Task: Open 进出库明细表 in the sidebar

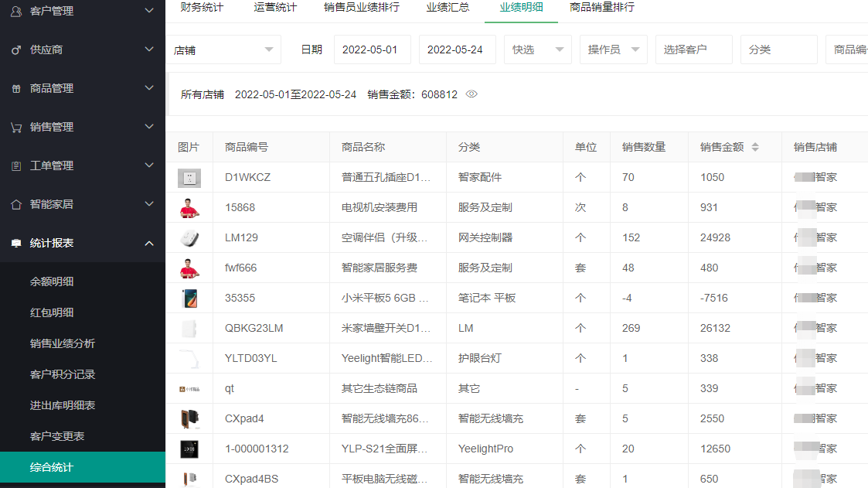Action: tap(63, 406)
